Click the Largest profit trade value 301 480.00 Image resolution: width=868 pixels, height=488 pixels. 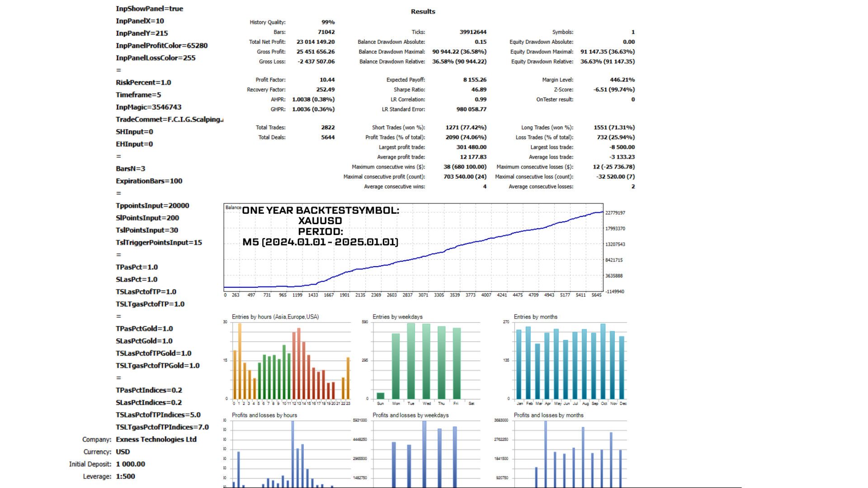(471, 147)
